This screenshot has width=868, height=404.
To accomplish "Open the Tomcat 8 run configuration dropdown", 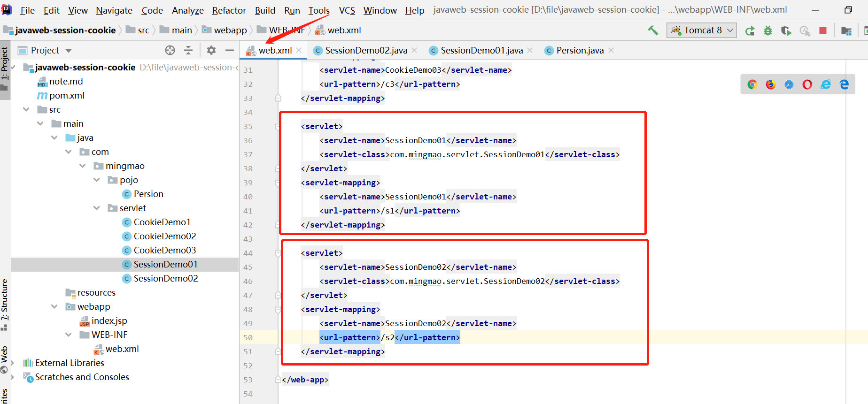I will coord(702,30).
